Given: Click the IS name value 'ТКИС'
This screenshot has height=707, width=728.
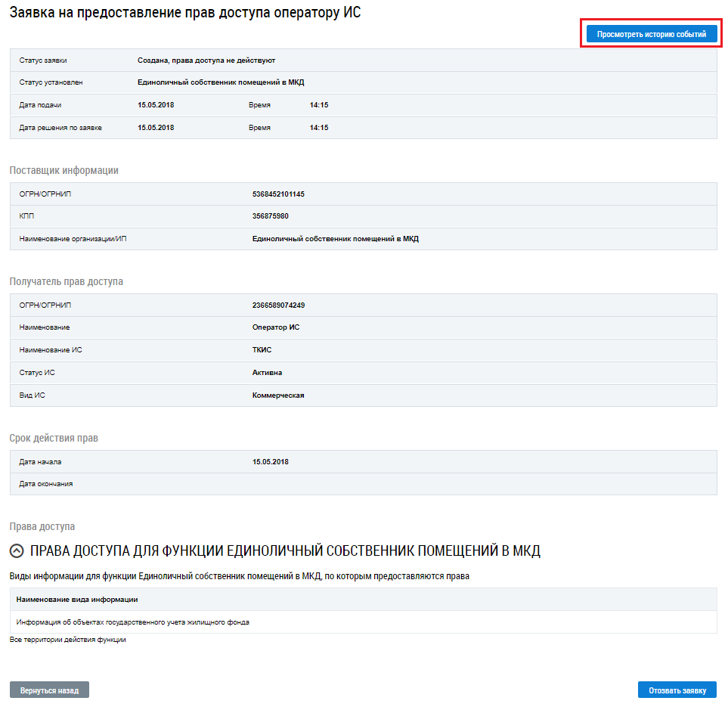Looking at the screenshot, I should pyautogui.click(x=262, y=350).
